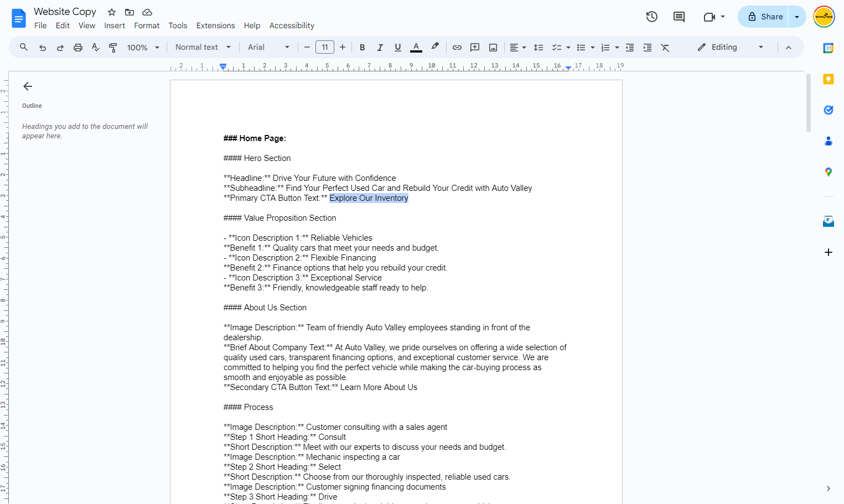Image resolution: width=844 pixels, height=504 pixels.
Task: Star the Website Copy document
Action: coord(112,12)
